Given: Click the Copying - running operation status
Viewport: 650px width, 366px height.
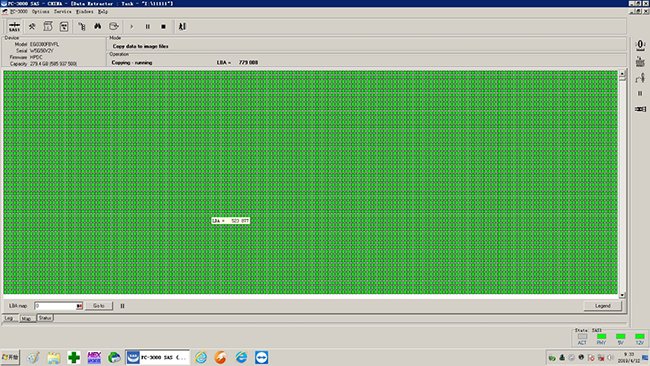Looking at the screenshot, I should click(x=132, y=63).
